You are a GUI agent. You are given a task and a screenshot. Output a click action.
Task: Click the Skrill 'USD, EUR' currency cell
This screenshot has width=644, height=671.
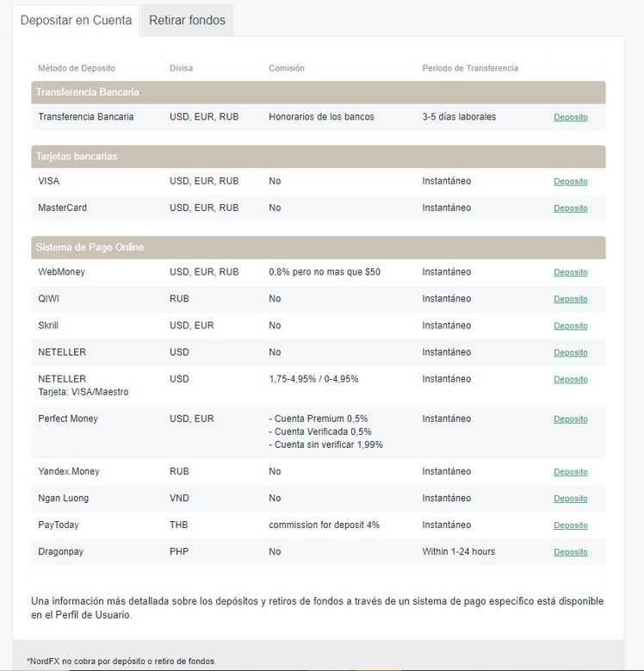(192, 326)
